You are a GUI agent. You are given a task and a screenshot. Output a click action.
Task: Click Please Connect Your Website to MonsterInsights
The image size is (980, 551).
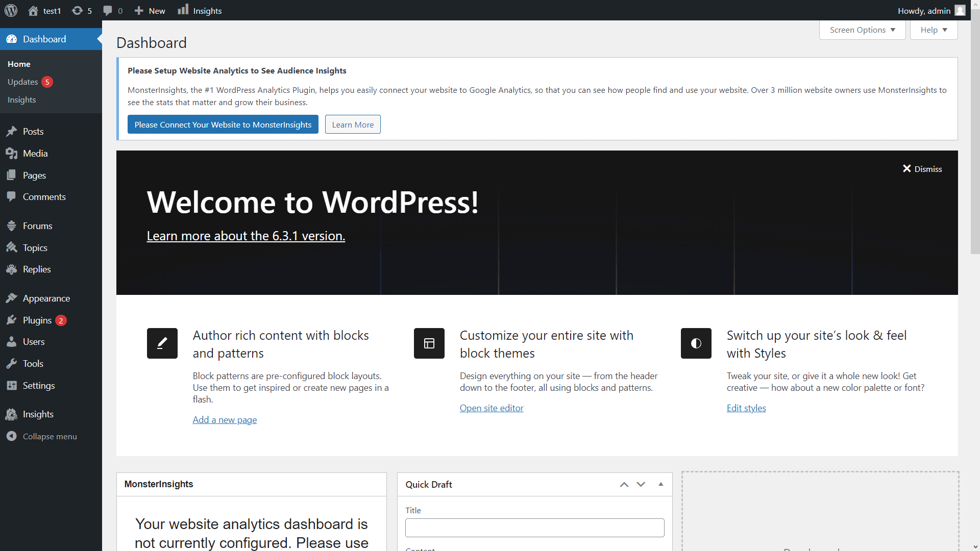[x=223, y=124]
